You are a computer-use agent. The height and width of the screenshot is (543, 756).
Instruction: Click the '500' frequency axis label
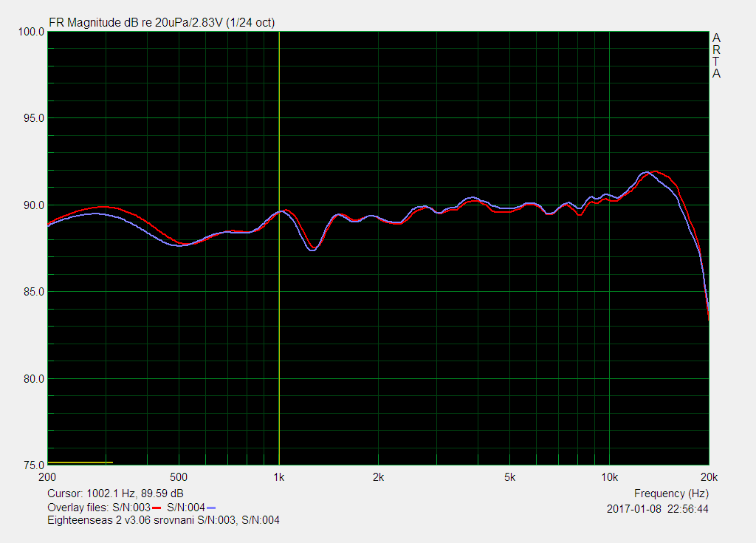pyautogui.click(x=179, y=477)
